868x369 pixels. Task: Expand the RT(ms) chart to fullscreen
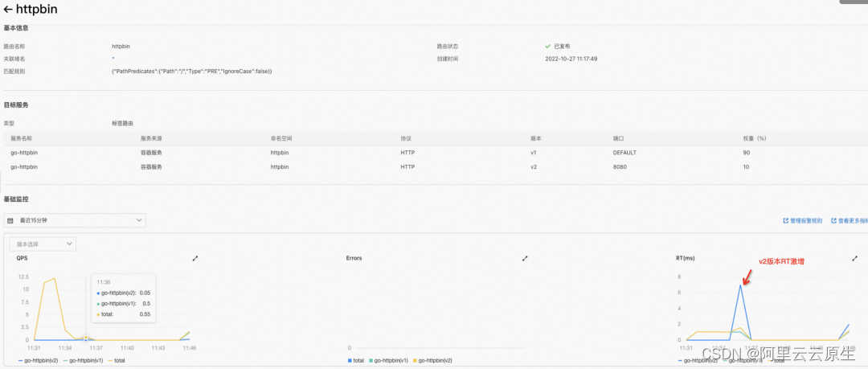pos(854,258)
